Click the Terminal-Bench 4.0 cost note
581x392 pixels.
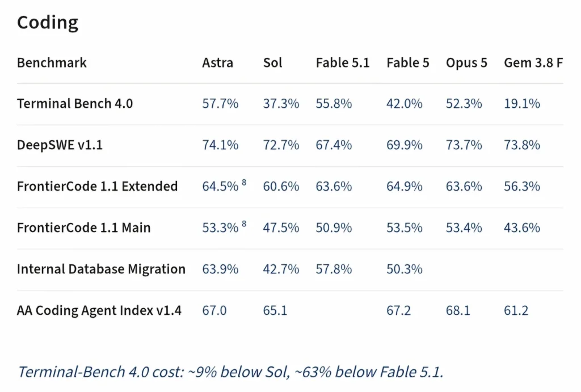(x=230, y=372)
